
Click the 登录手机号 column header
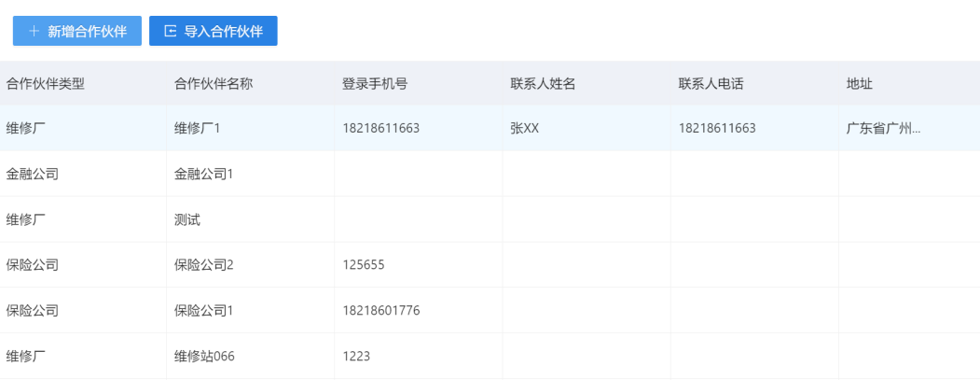375,83
